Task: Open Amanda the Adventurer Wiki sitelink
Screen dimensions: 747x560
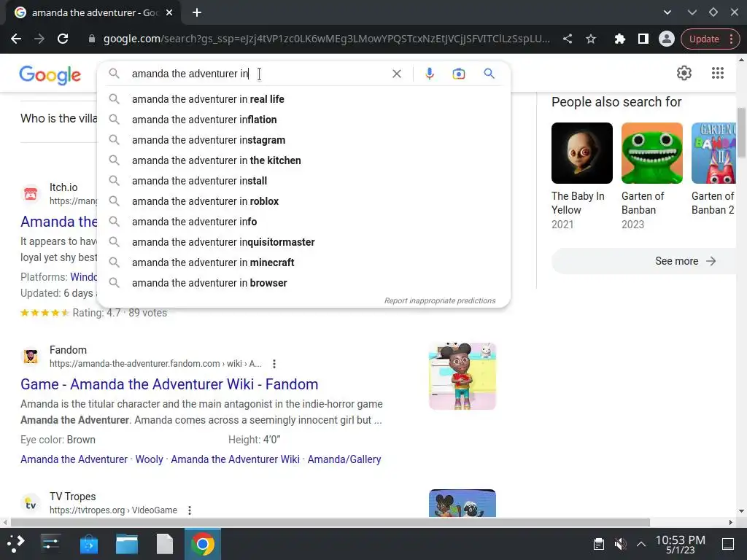Action: click(235, 459)
